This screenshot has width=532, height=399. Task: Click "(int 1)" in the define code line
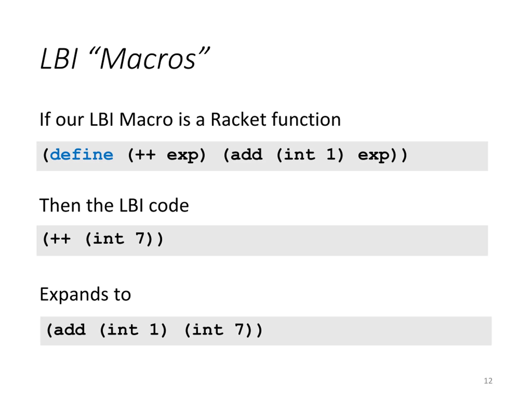click(310, 155)
